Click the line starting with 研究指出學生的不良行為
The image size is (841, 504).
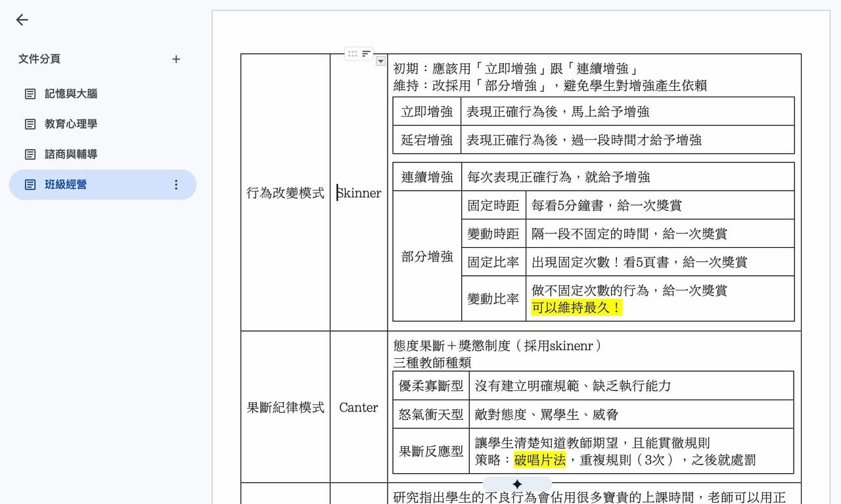pyautogui.click(x=589, y=497)
